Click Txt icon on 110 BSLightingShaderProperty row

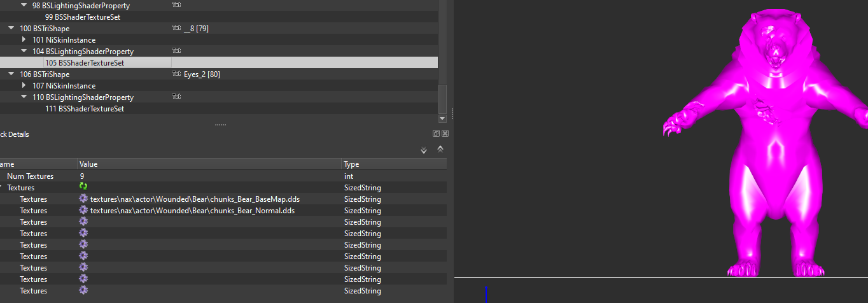(176, 97)
